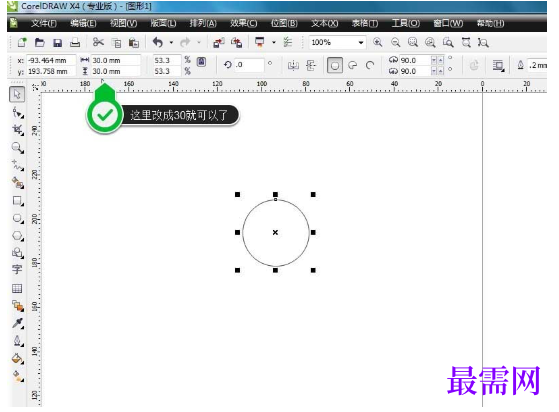Click the Mirror vertically button

pyautogui.click(x=311, y=65)
